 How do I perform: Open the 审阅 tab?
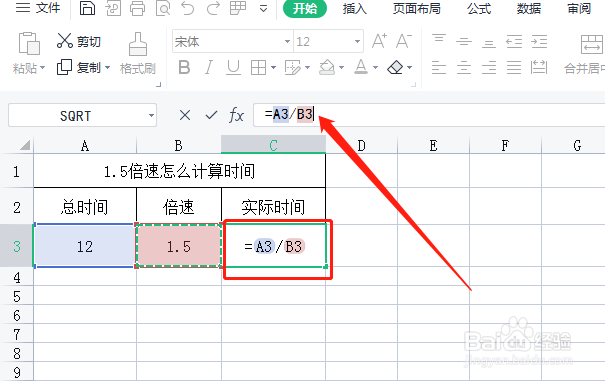[579, 8]
